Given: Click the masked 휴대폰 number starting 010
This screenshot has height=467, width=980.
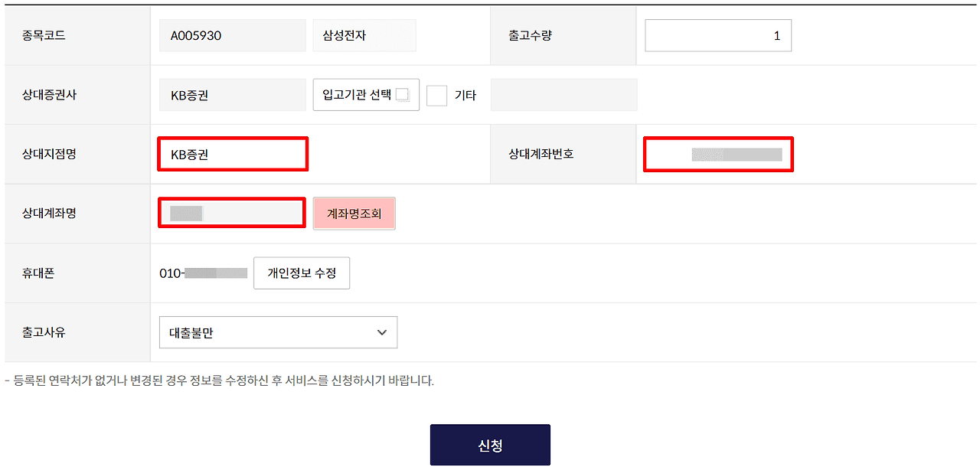Looking at the screenshot, I should 204,273.
